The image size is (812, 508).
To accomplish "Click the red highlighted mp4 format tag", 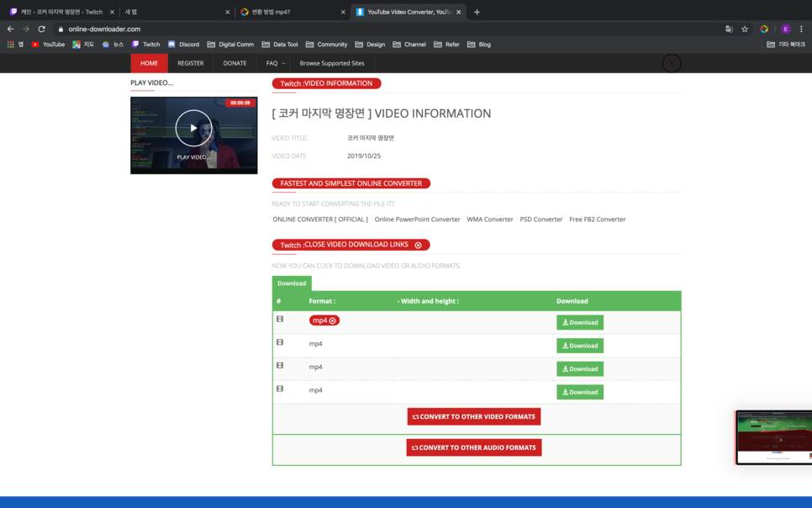I will tap(324, 320).
